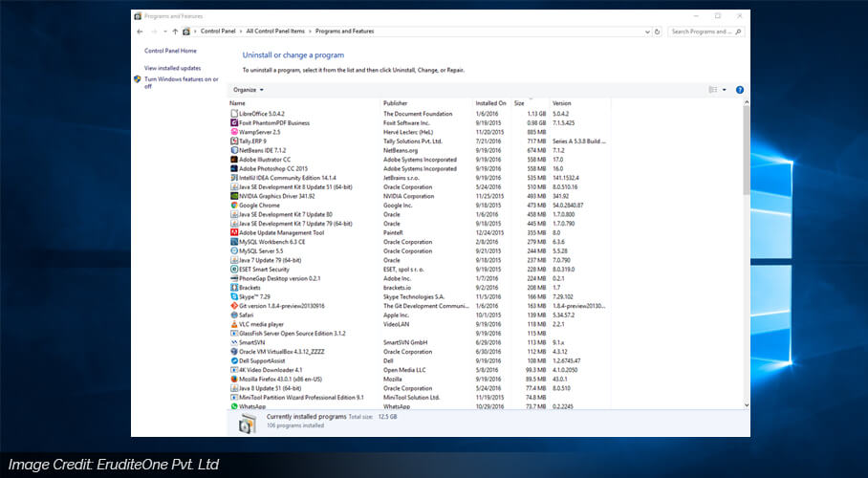The image size is (868, 478).
Task: Click the Dell SupportAssist icon
Action: (234, 360)
